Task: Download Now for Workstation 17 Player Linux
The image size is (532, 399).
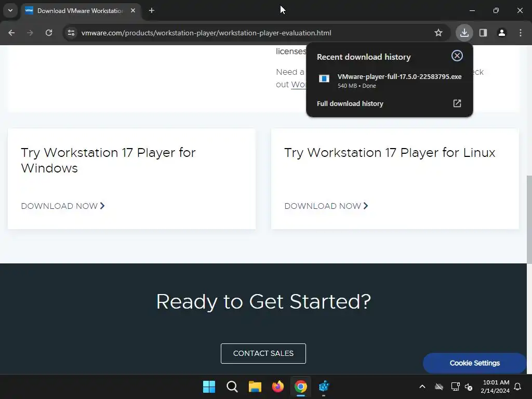Action: pyautogui.click(x=326, y=206)
